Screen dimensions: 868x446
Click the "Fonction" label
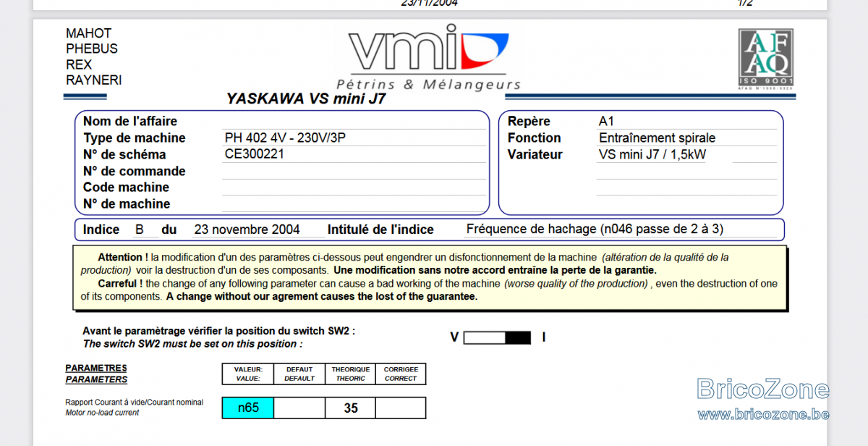point(534,138)
